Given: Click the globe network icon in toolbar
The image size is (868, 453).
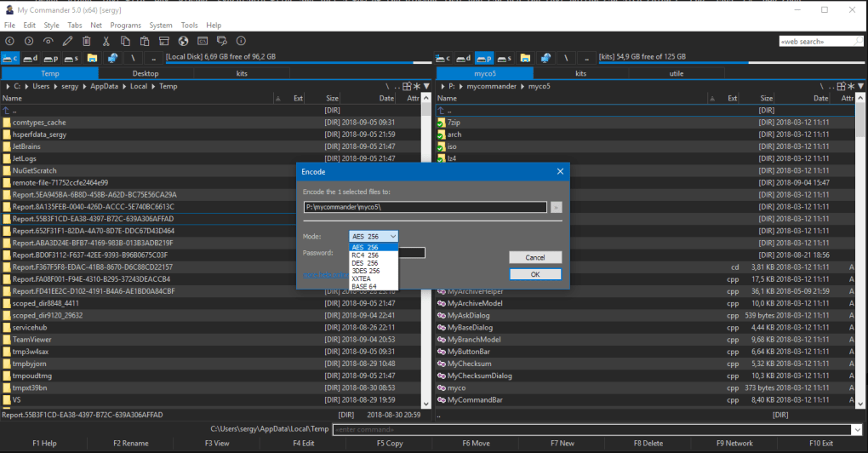Looking at the screenshot, I should 182,41.
